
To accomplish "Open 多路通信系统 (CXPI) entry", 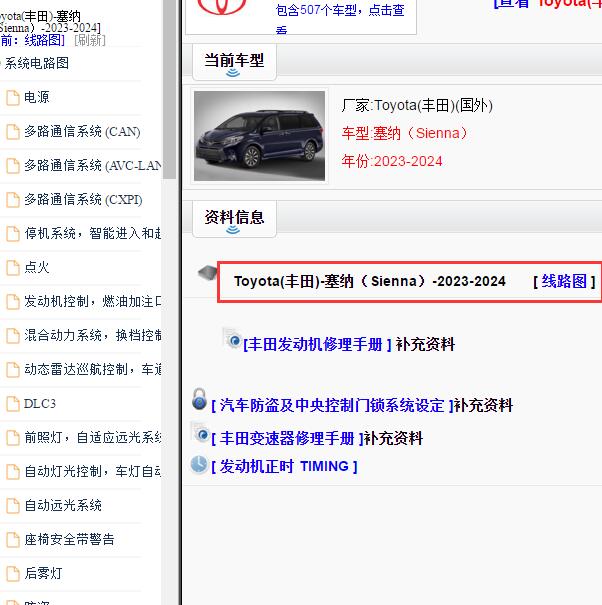I will coord(83,199).
